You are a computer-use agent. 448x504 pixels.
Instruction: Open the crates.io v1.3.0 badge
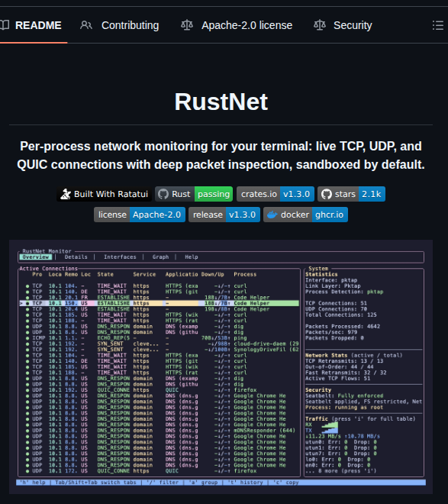[276, 194]
